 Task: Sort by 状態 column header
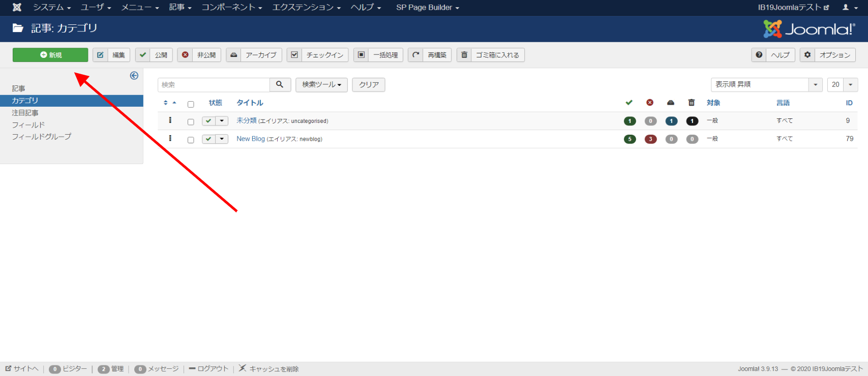pos(216,103)
